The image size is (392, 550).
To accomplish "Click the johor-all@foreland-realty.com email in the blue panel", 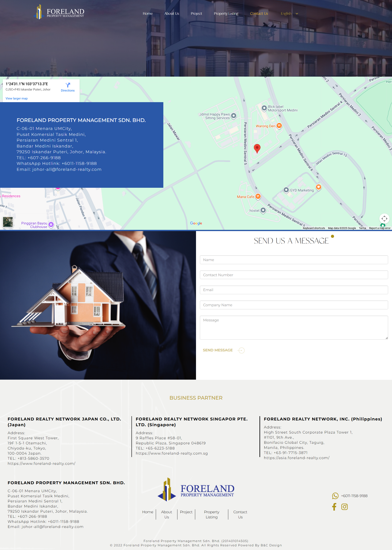I will pyautogui.click(x=67, y=169).
